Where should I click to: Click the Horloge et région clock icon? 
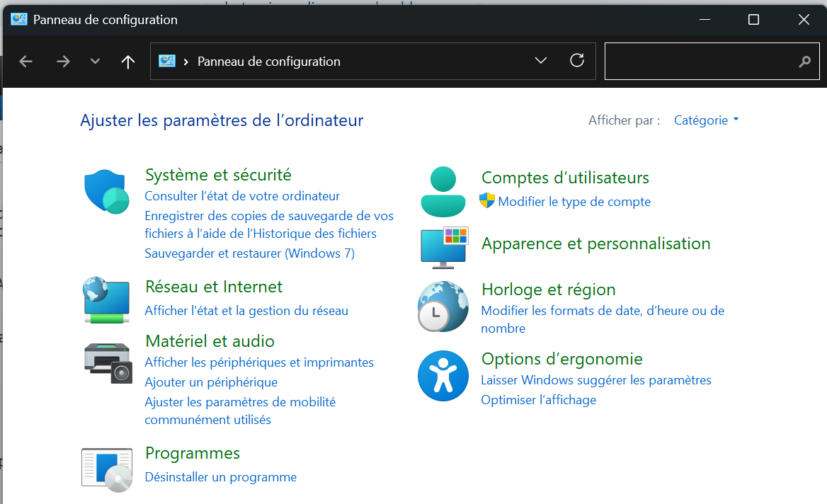click(x=443, y=307)
